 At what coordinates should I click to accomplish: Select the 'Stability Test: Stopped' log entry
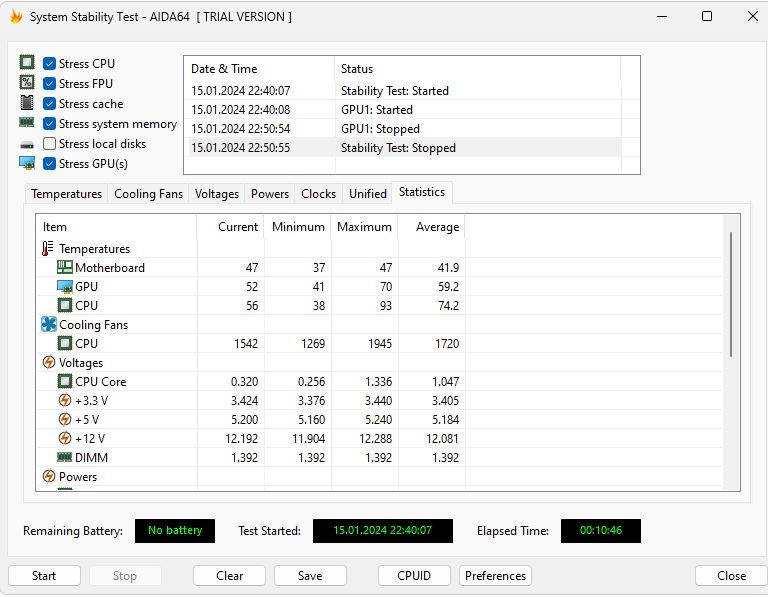(x=403, y=148)
